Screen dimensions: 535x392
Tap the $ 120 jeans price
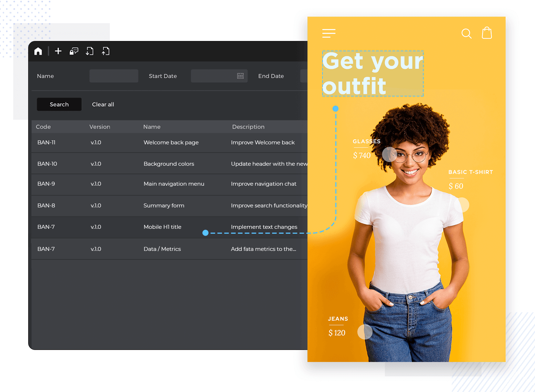tap(337, 333)
